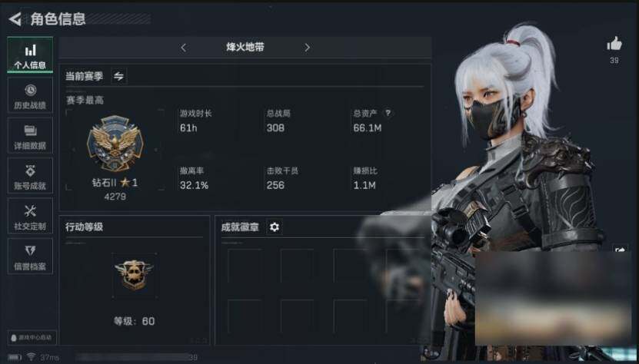The height and width of the screenshot is (364, 639).
Task: Click the 钻石II rank emblem
Action: 115,144
